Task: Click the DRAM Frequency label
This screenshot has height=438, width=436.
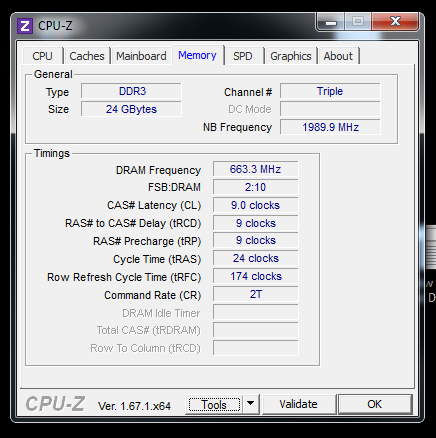Action: (158, 170)
